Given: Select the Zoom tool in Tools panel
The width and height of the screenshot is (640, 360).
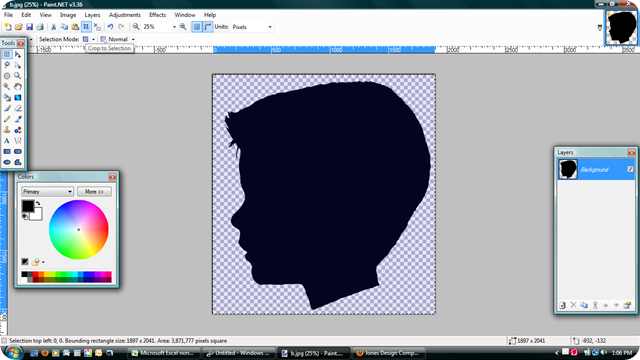Looking at the screenshot, I should pyautogui.click(x=18, y=76).
